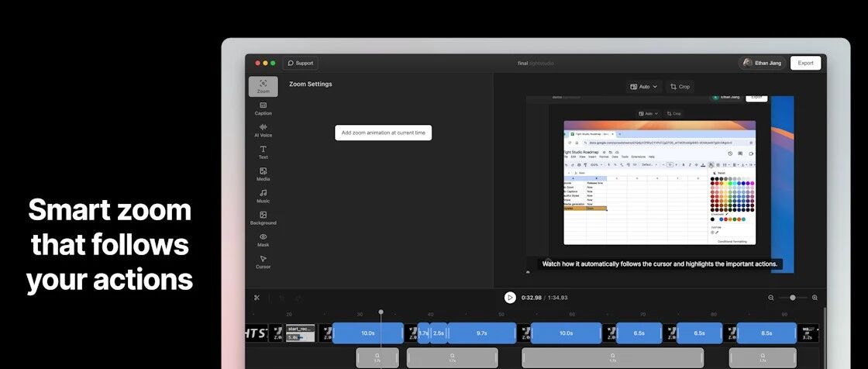This screenshot has height=369, width=868.
Task: Click the timeline playhead marker
Action: coord(381,312)
